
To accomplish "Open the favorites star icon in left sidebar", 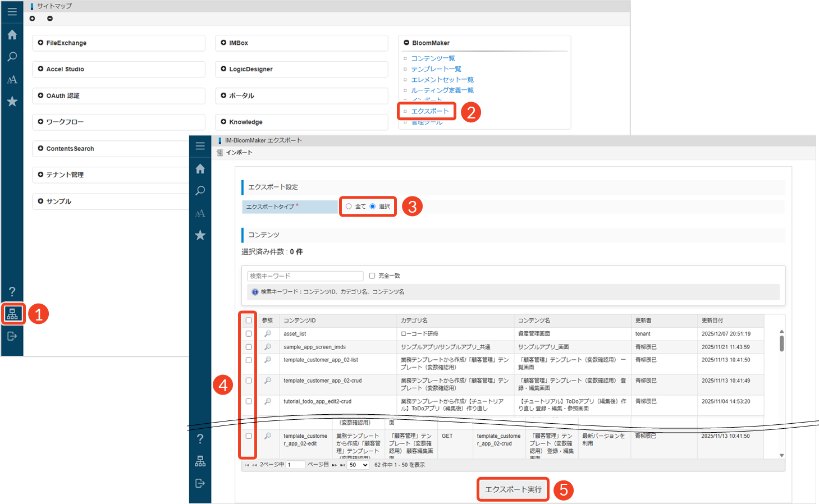I will click(x=12, y=102).
